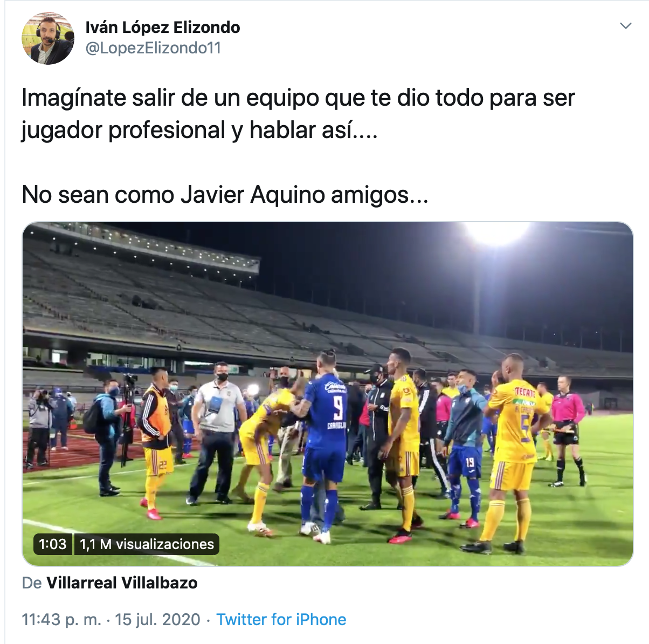Screen dimensions: 649x644
Task: Expand the tweet options chevron
Action: tap(625, 26)
